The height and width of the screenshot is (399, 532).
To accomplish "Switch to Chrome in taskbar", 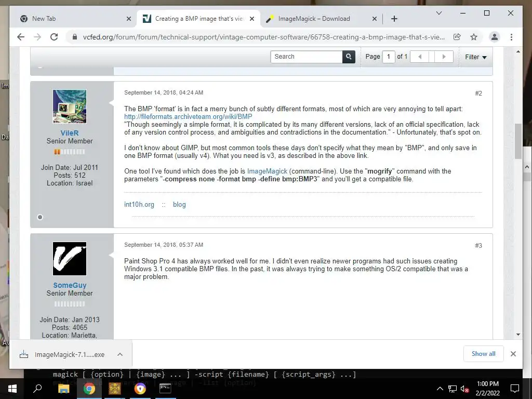I will click(89, 389).
